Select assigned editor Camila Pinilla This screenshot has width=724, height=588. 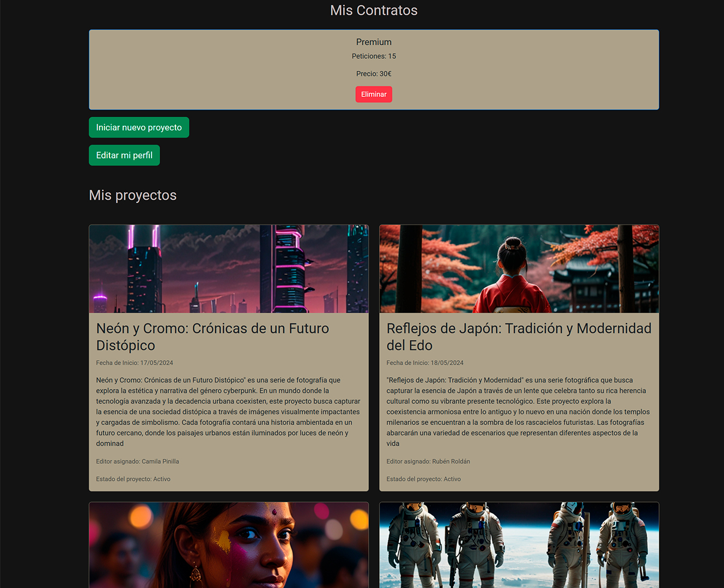coord(137,462)
